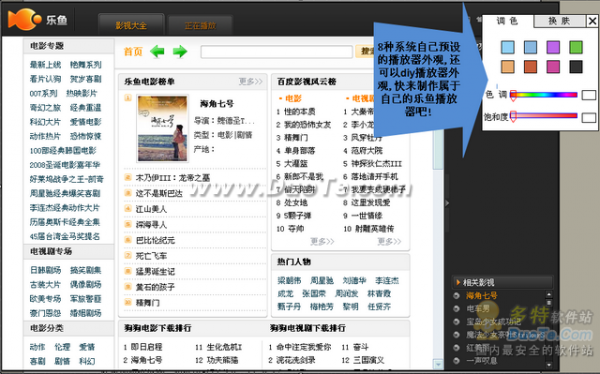Open 巴比伦纪元 in movie list
This screenshot has width=600, height=374.
click(155, 240)
